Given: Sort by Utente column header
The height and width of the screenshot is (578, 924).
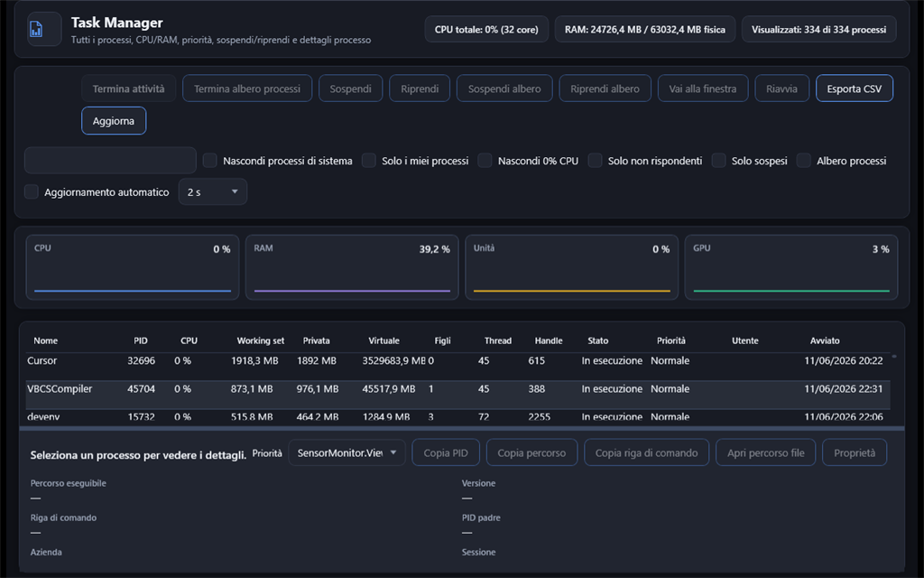Looking at the screenshot, I should click(x=744, y=340).
